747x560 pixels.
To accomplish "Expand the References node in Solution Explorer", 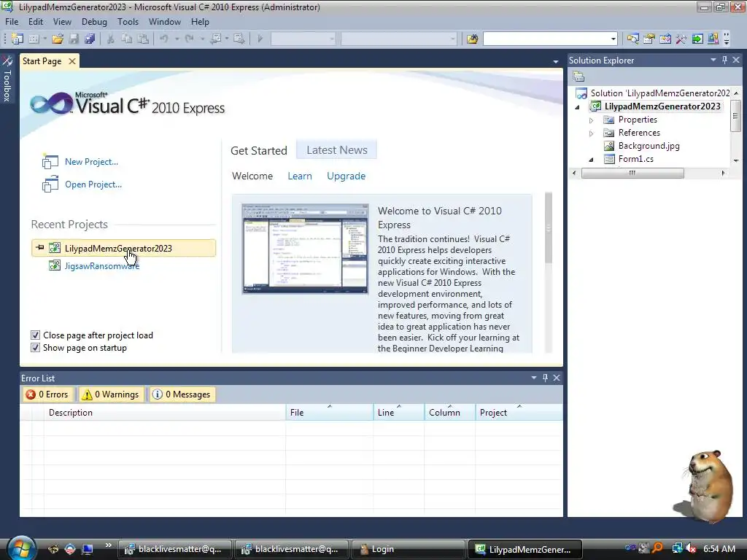I will coord(591,133).
